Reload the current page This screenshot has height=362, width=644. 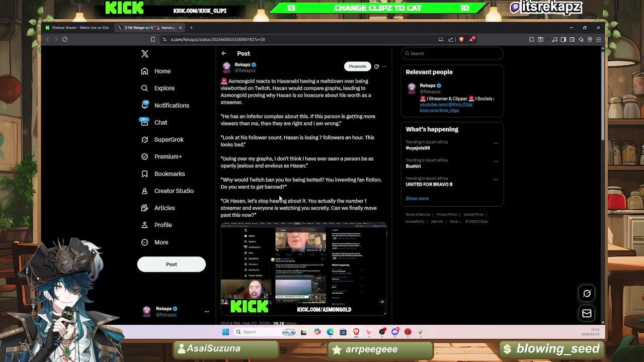tap(65, 39)
